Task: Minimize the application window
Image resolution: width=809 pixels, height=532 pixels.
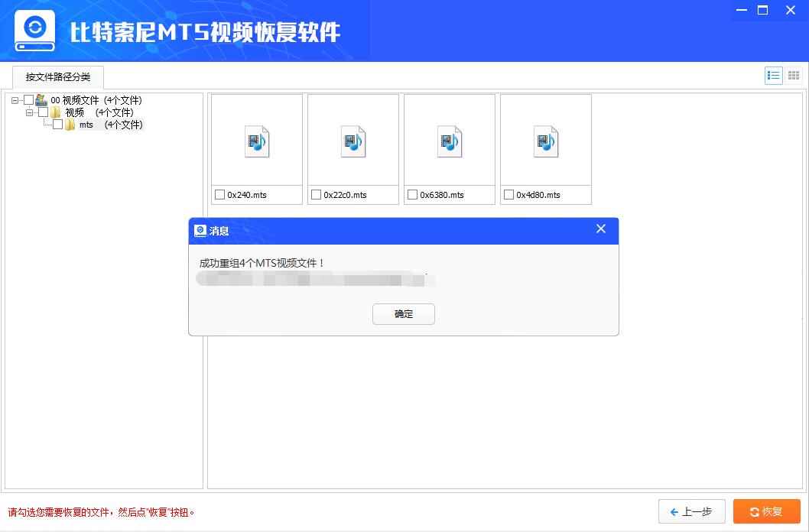Action: click(742, 10)
